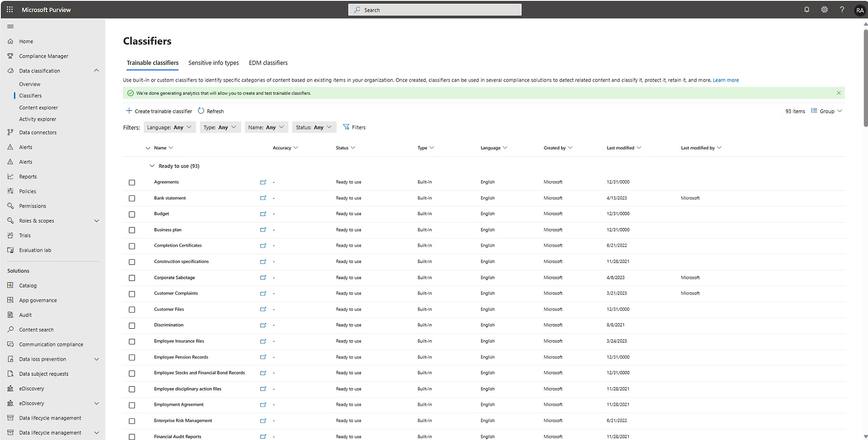Check the Employment Agreement row checkbox
Viewport: 868px width, 440px height.
tap(132, 405)
